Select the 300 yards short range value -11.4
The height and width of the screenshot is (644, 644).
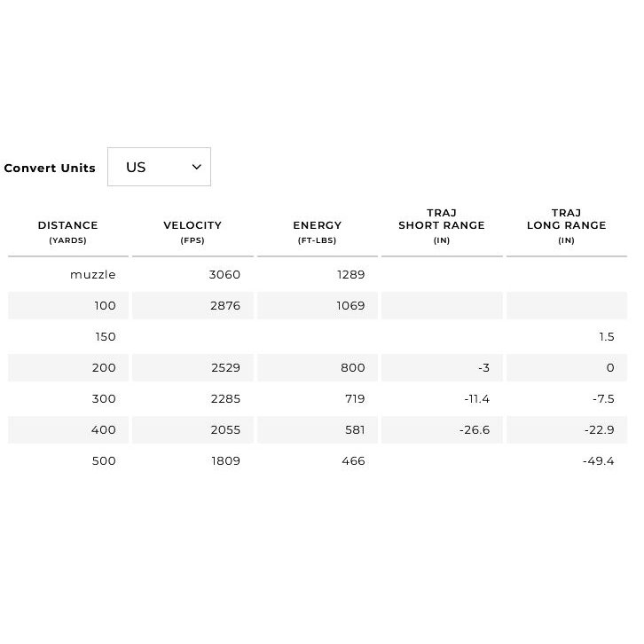coord(477,399)
